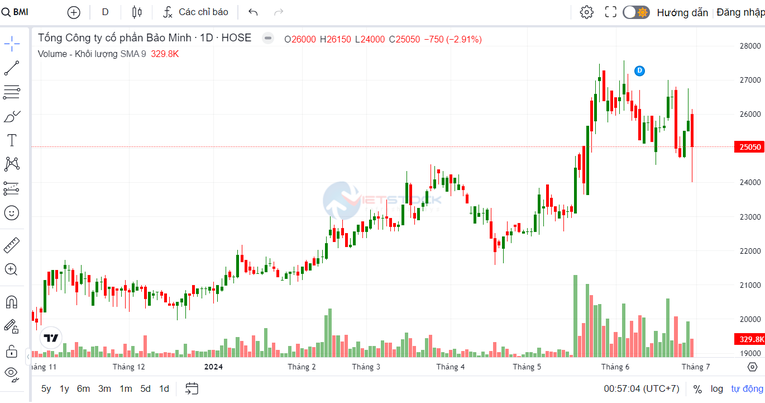The width and height of the screenshot is (765, 403).
Task: Open the price scale settings circle icon
Action: (752, 367)
